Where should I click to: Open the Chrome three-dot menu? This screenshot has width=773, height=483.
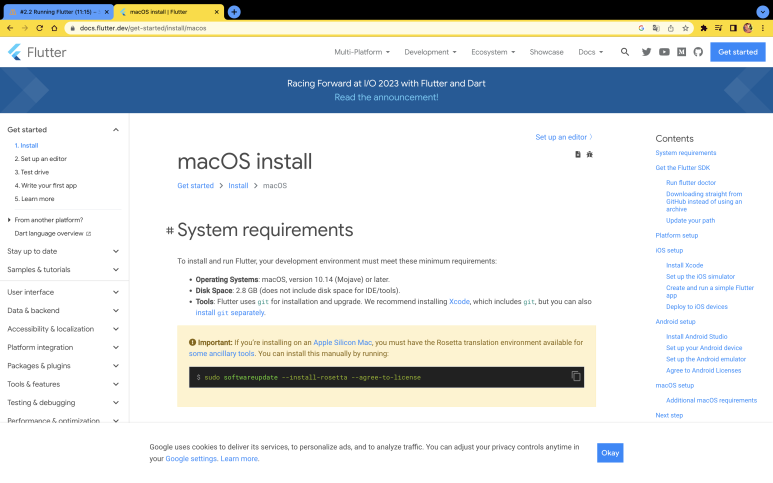(x=763, y=28)
